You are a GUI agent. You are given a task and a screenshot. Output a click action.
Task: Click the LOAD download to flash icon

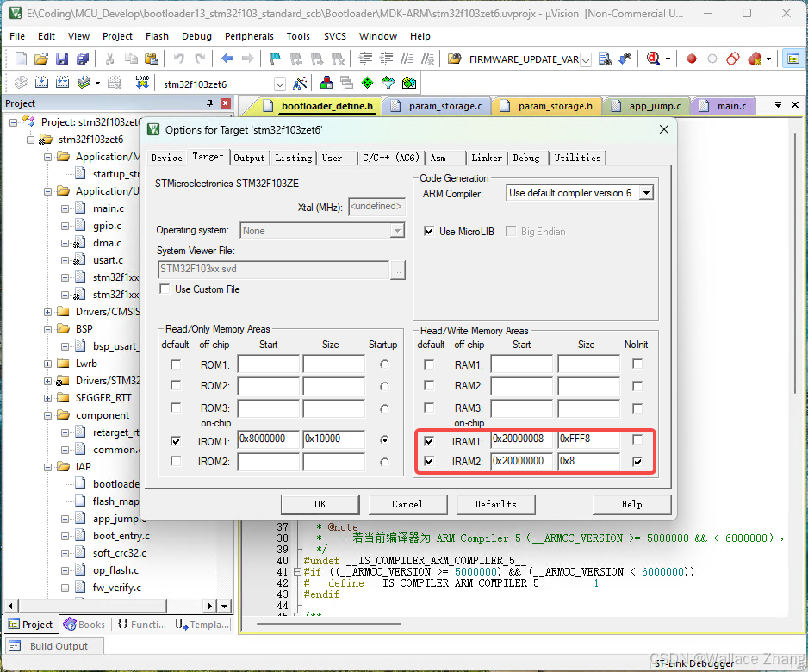(142, 83)
